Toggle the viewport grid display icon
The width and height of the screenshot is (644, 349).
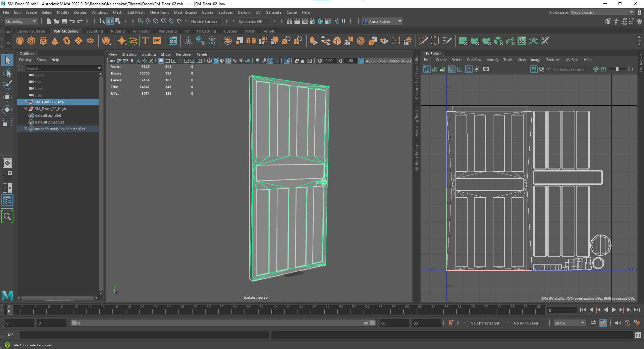pos(161,61)
